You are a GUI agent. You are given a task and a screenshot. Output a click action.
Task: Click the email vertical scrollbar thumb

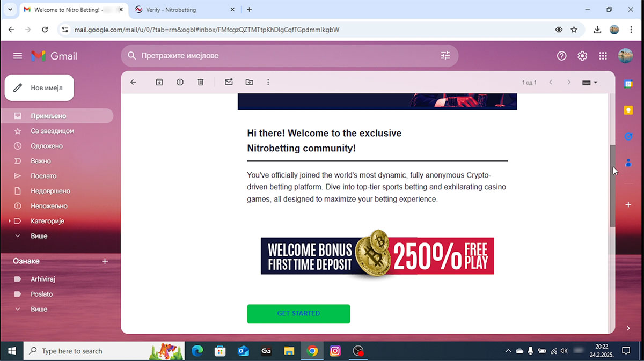pyautogui.click(x=612, y=186)
